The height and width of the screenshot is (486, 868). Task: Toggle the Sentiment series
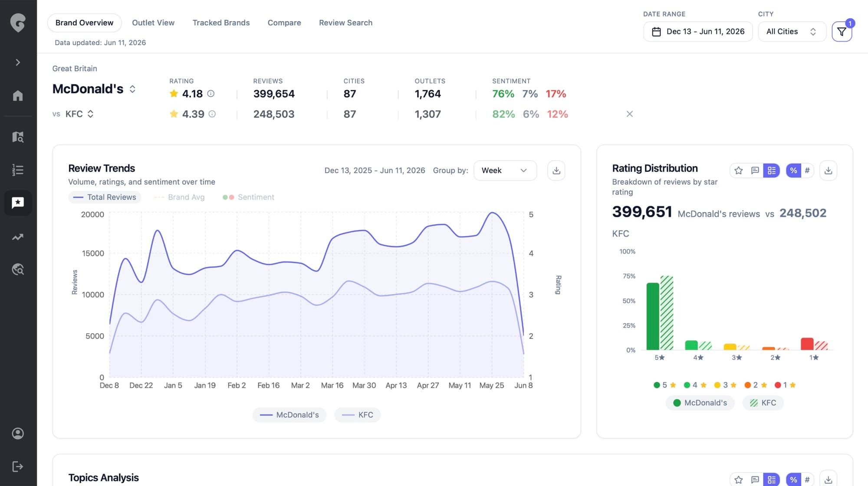249,197
